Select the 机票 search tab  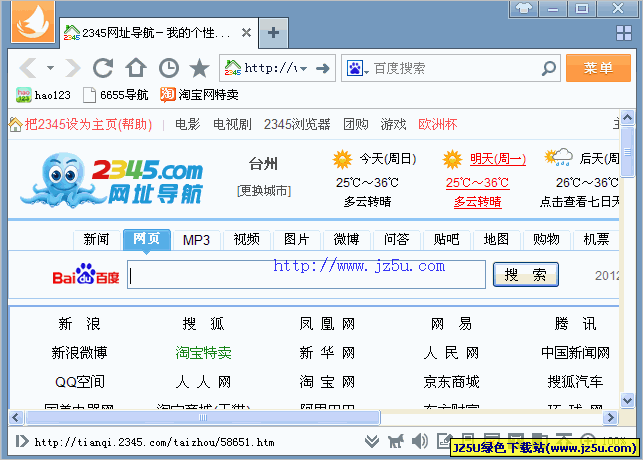coord(596,239)
